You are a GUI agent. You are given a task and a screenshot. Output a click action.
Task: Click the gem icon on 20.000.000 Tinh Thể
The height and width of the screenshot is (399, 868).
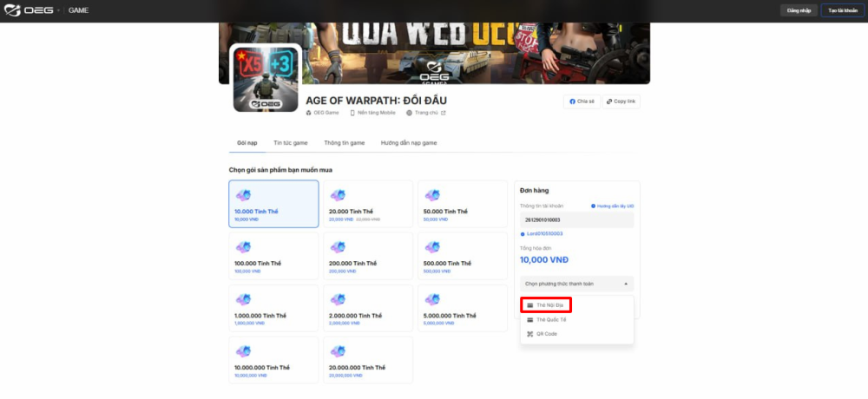338,351
